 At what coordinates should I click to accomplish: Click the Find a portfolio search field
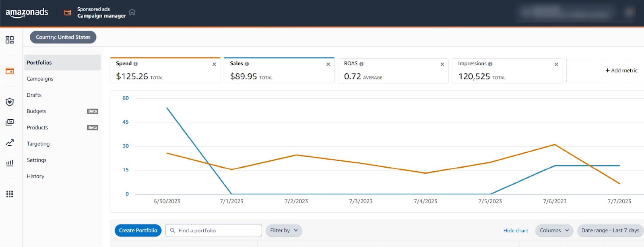point(214,230)
